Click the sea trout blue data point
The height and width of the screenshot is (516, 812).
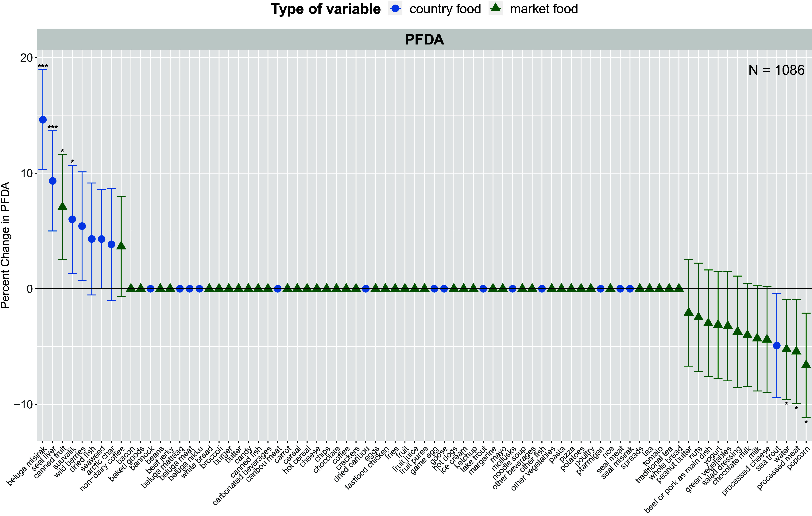pos(777,345)
